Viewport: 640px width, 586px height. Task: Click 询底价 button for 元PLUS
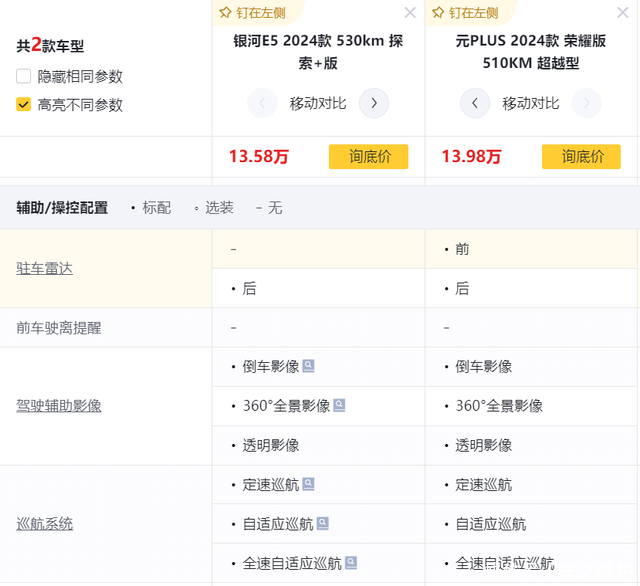pos(581,156)
